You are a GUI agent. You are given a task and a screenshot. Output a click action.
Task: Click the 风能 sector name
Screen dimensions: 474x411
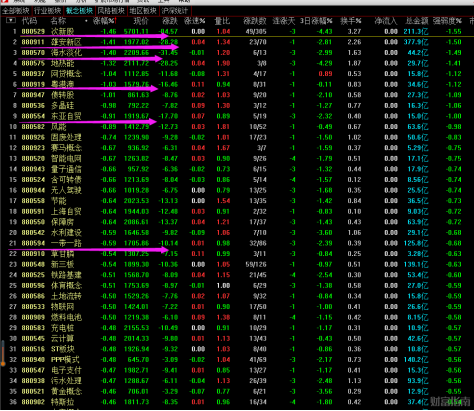tap(59, 127)
